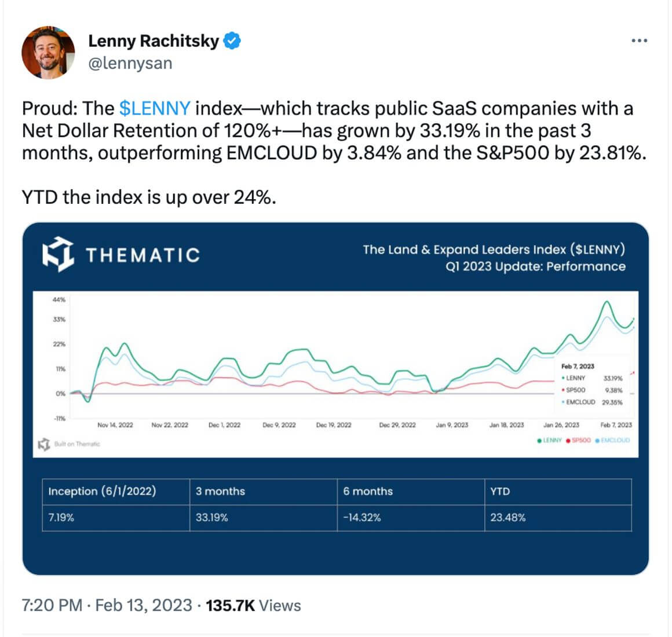672x637 pixels.
Task: Toggle the SP500 series in chart legend
Action: tap(579, 441)
